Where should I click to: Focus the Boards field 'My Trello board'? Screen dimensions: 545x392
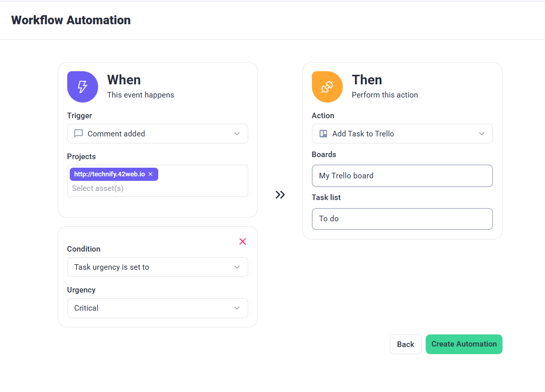[402, 176]
